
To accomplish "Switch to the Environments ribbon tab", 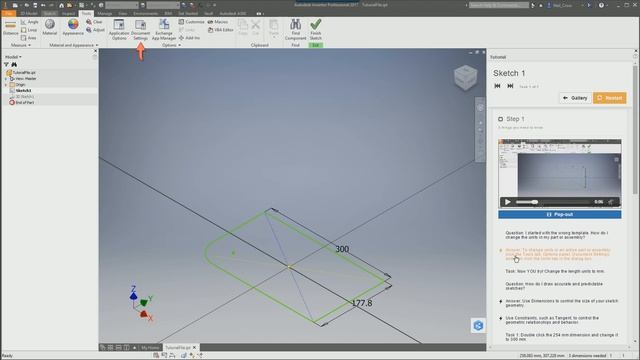I will [145, 13].
